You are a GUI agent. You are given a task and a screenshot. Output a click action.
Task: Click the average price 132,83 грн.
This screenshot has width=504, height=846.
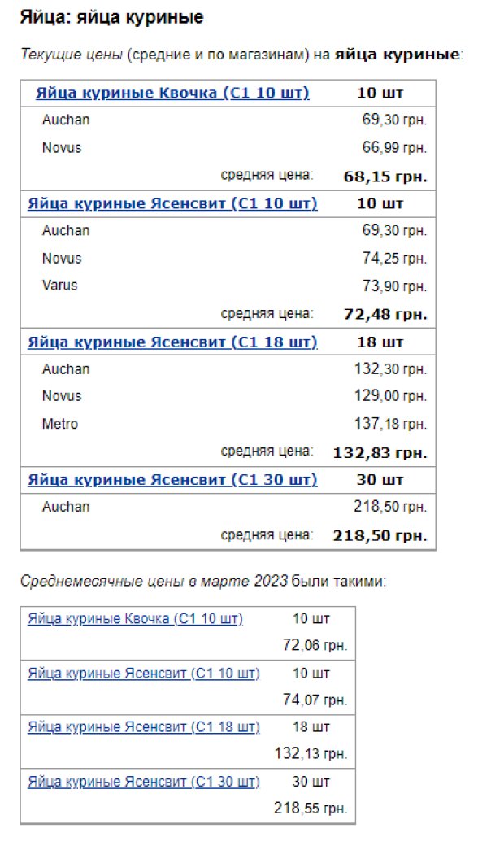pos(380,452)
